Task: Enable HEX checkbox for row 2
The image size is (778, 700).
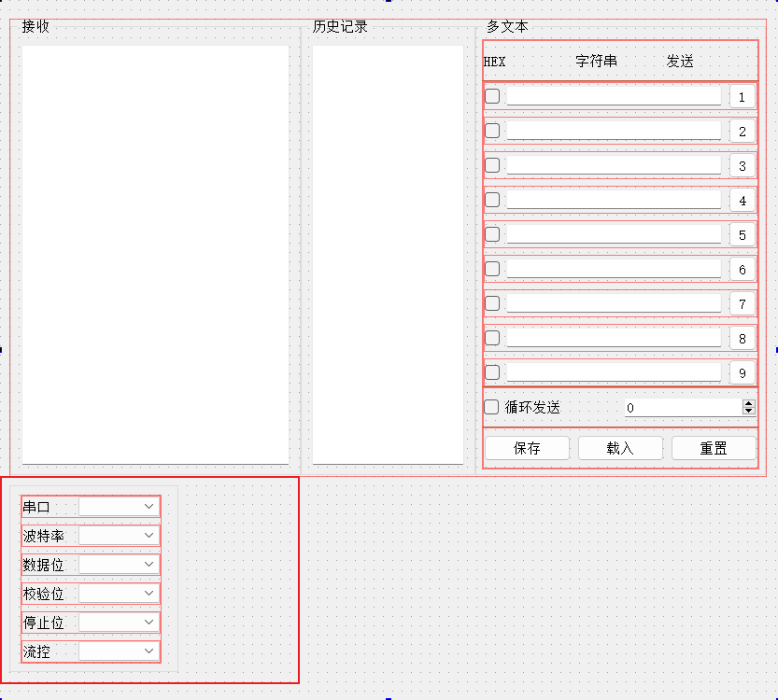Action: coord(492,131)
